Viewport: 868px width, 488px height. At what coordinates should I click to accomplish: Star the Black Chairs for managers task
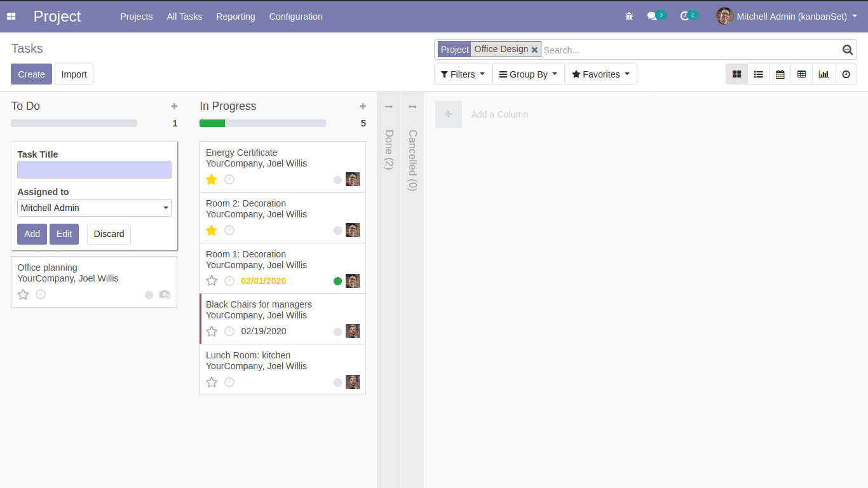click(x=212, y=331)
